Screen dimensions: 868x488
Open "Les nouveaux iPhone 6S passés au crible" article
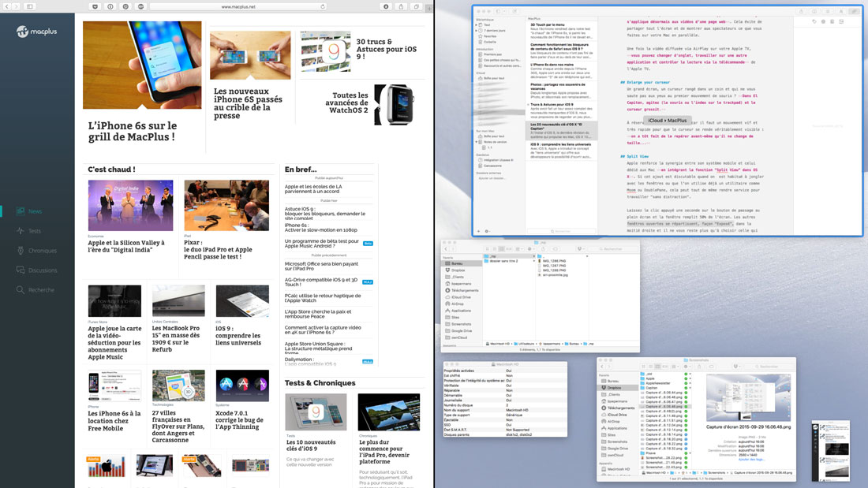click(248, 103)
